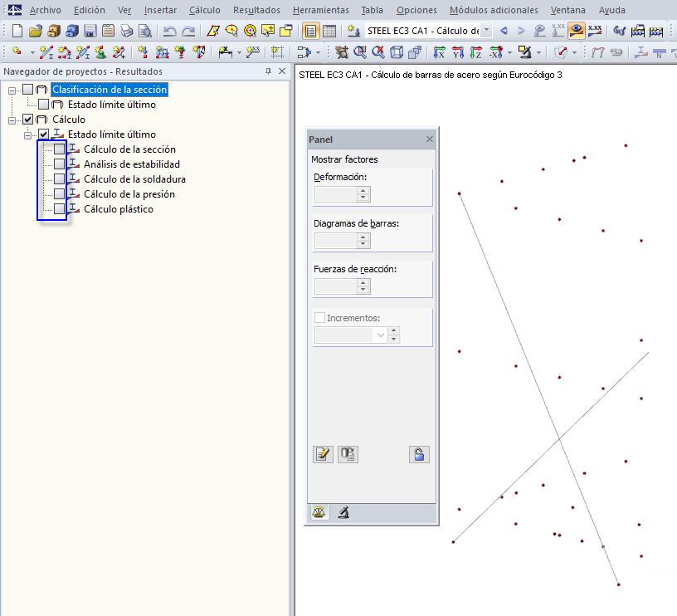Insert new member line tool
The height and width of the screenshot is (616, 677).
[x=46, y=52]
